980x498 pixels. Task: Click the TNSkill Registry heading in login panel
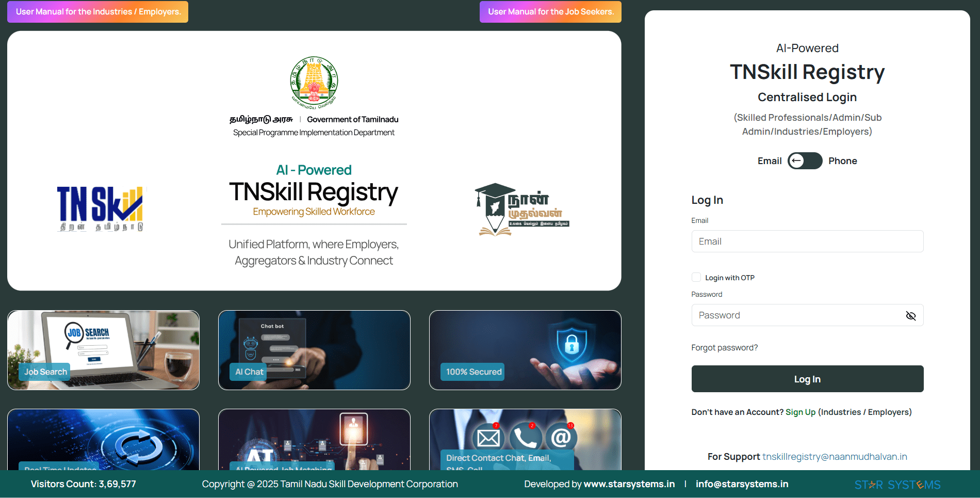click(807, 72)
